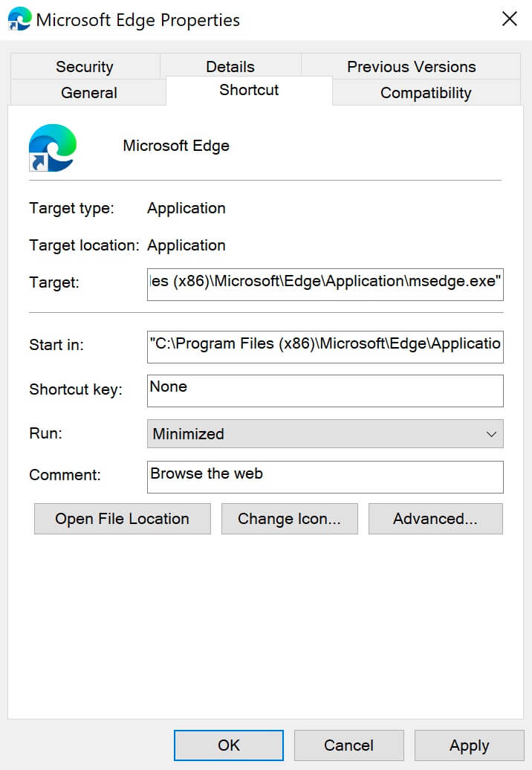Click the Run label text
The height and width of the screenshot is (770, 532).
tap(45, 433)
